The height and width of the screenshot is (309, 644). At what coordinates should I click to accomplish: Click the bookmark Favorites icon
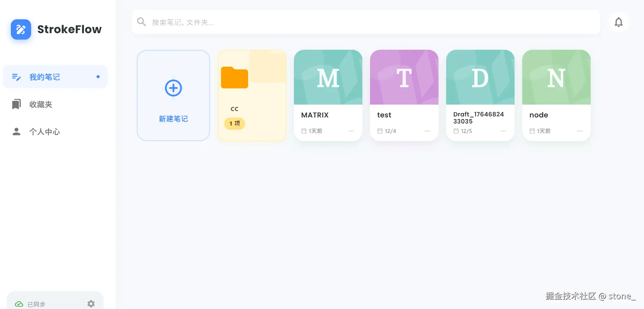point(16,104)
